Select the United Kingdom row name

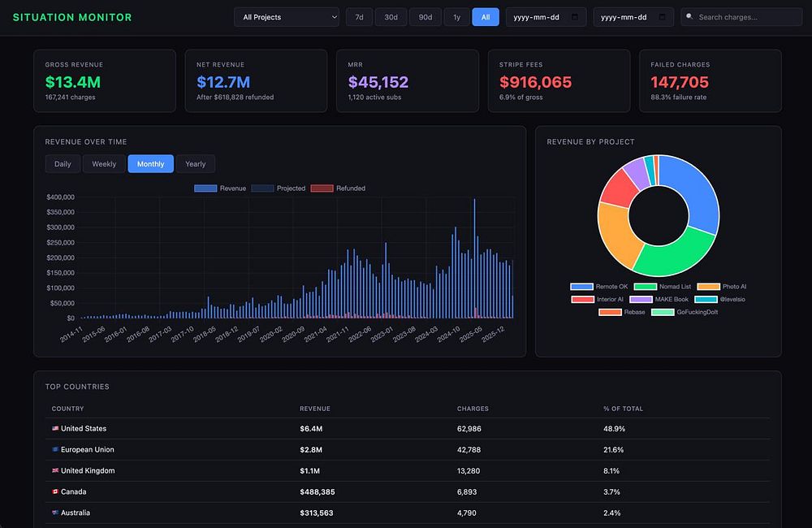[x=88, y=470]
